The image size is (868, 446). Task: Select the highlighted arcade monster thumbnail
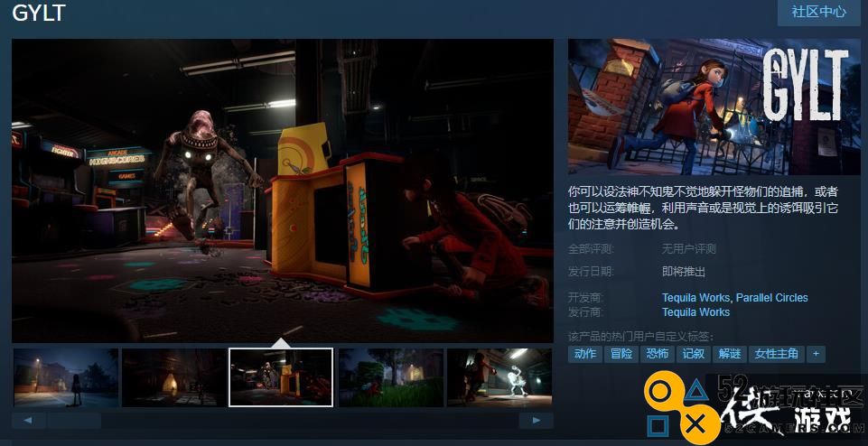point(281,377)
